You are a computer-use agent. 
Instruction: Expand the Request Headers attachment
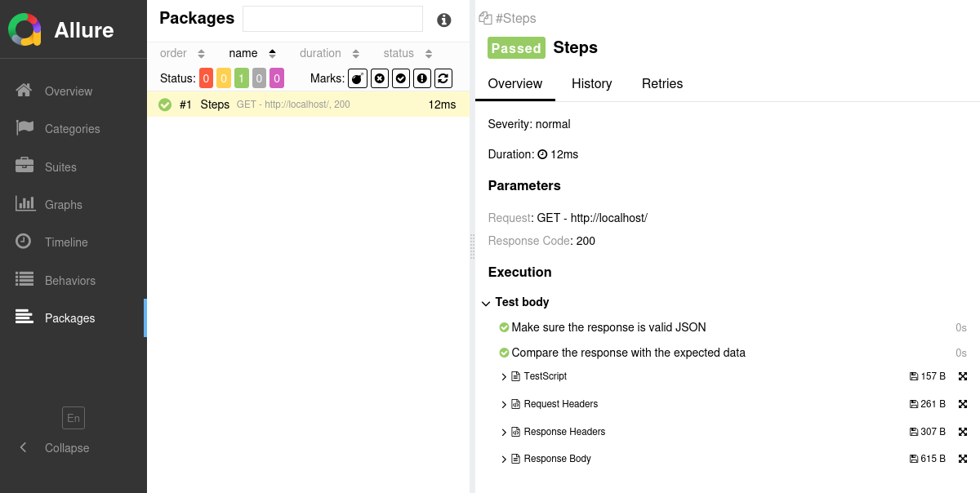[504, 404]
